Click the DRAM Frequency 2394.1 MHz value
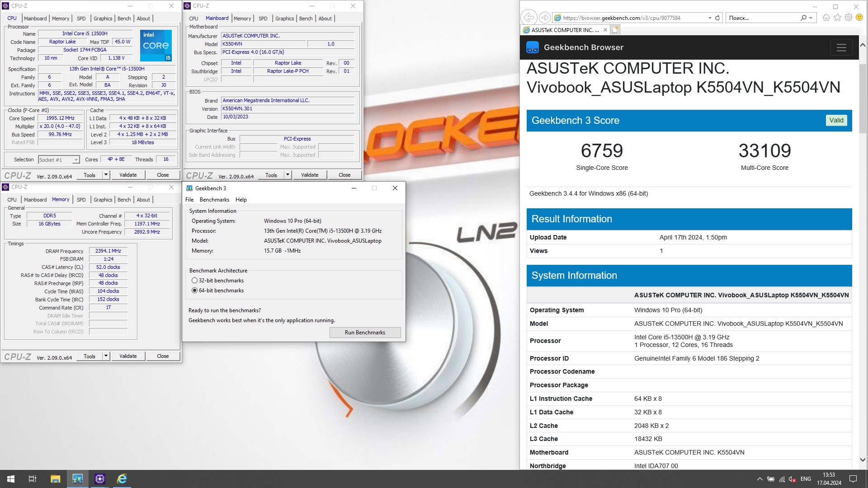The width and height of the screenshot is (868, 488). (x=108, y=251)
